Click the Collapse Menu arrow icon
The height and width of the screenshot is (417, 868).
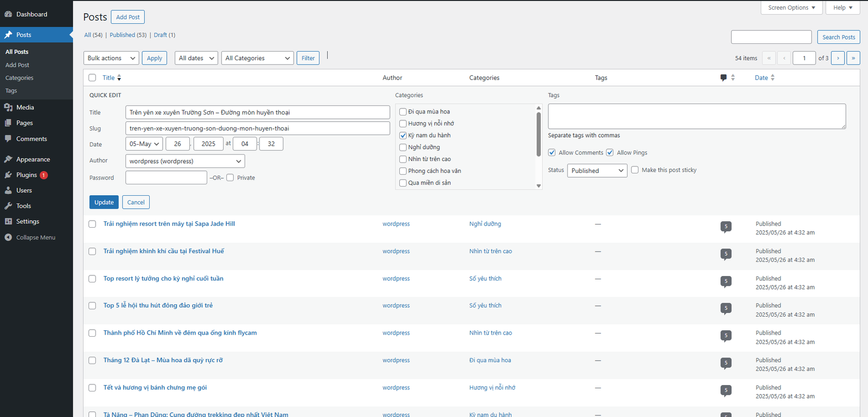tap(8, 238)
